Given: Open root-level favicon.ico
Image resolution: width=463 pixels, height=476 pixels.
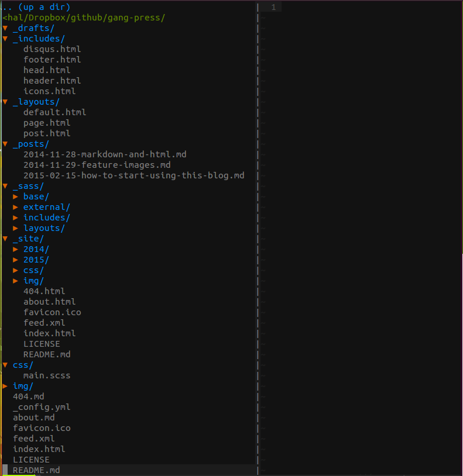Looking at the screenshot, I should pos(42,428).
